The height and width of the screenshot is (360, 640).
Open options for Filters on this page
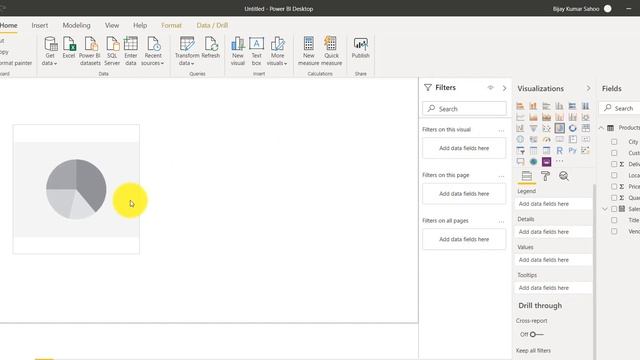pyautogui.click(x=501, y=176)
